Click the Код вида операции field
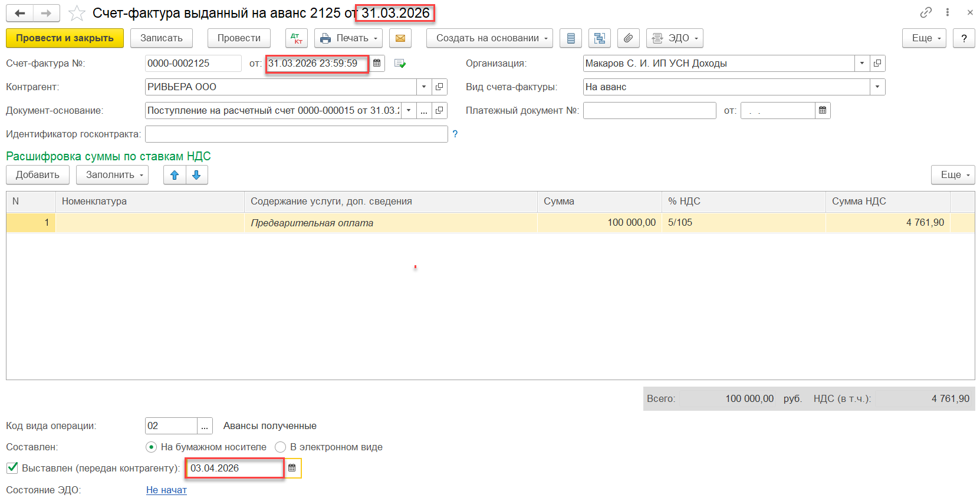This screenshot has width=980, height=498. (x=172, y=426)
